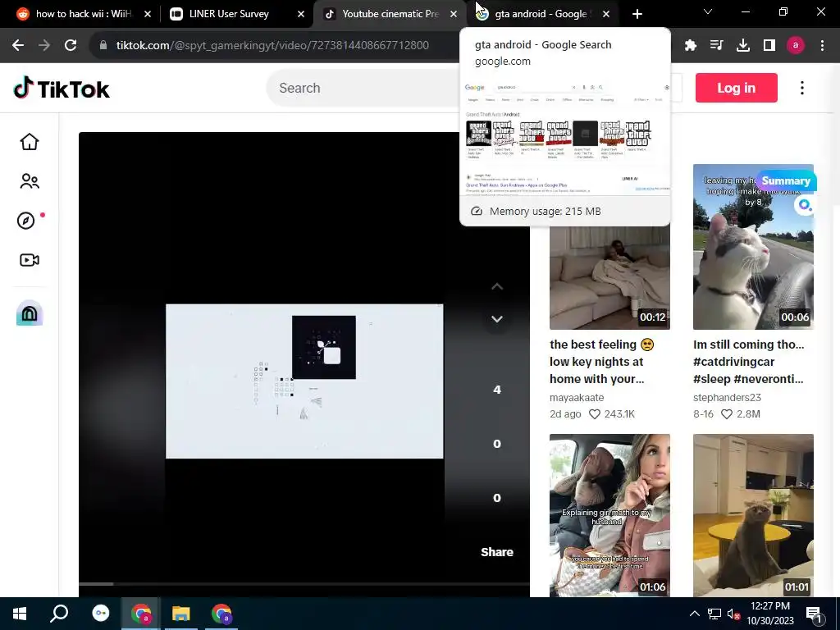Open the LIVE video camera icon
The height and width of the screenshot is (630, 840).
click(30, 260)
